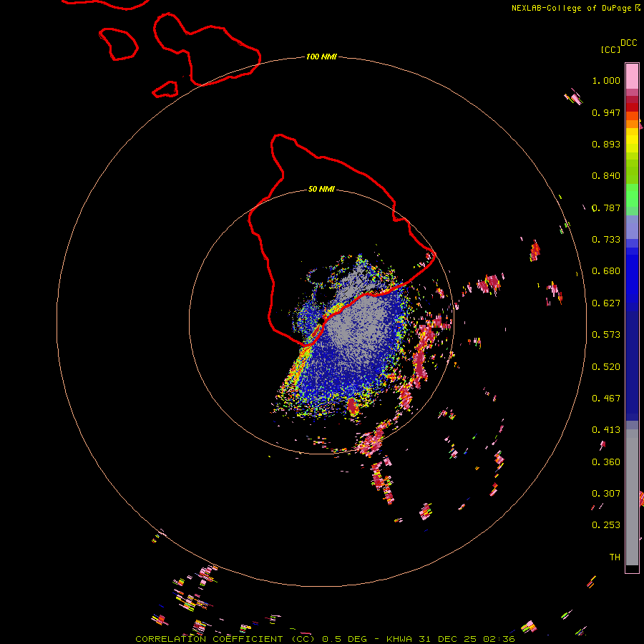This screenshot has width=644, height=644.
Task: Click the TH threshold label on legend
Action: [x=615, y=557]
